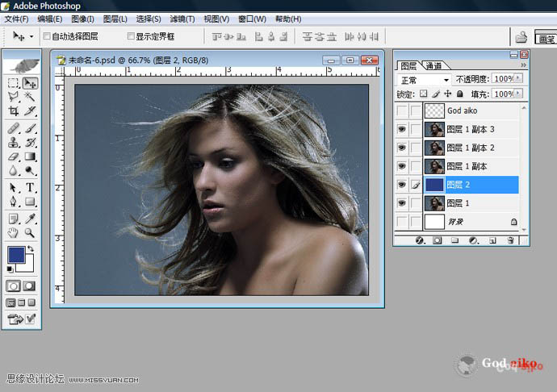Open the 滤镜(T) menu
Image resolution: width=557 pixels, height=392 pixels.
182,19
